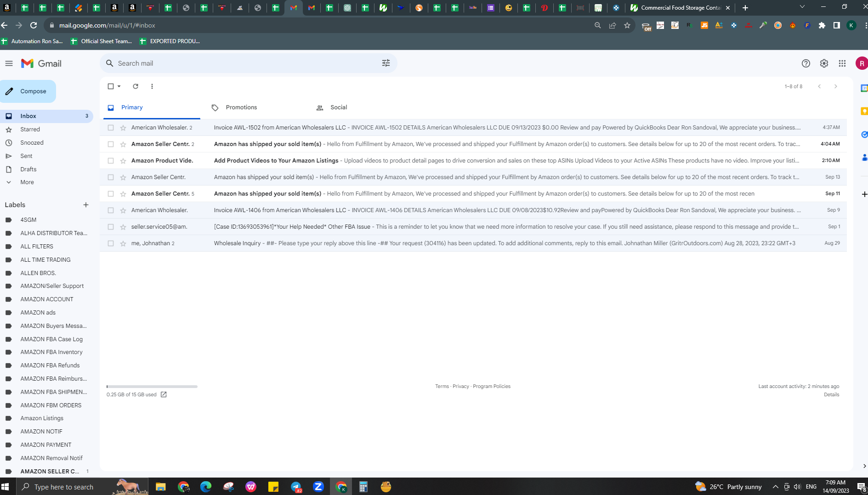Viewport: 868px width, 495px height.
Task: Open storage management link icon
Action: coord(164,394)
